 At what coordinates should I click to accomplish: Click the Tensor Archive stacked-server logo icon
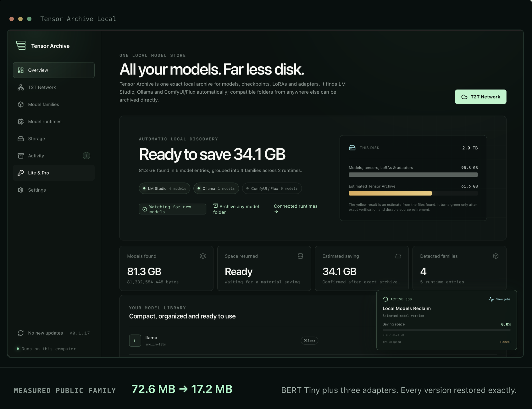click(21, 46)
